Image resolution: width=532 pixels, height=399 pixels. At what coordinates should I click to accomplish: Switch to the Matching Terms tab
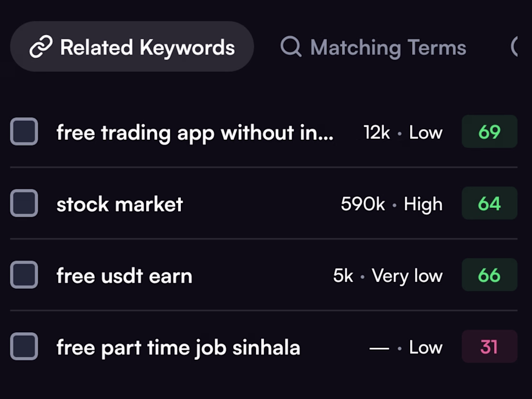tap(373, 47)
